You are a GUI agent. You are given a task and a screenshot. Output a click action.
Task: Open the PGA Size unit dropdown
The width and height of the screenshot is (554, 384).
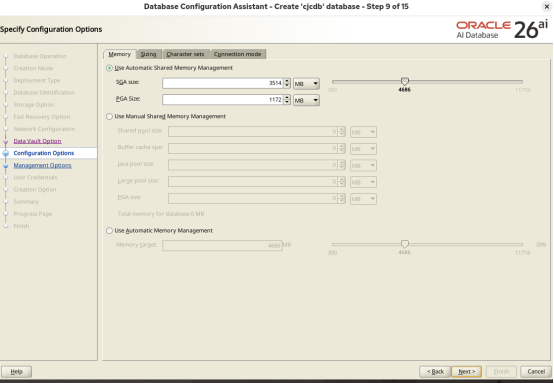[x=306, y=100]
